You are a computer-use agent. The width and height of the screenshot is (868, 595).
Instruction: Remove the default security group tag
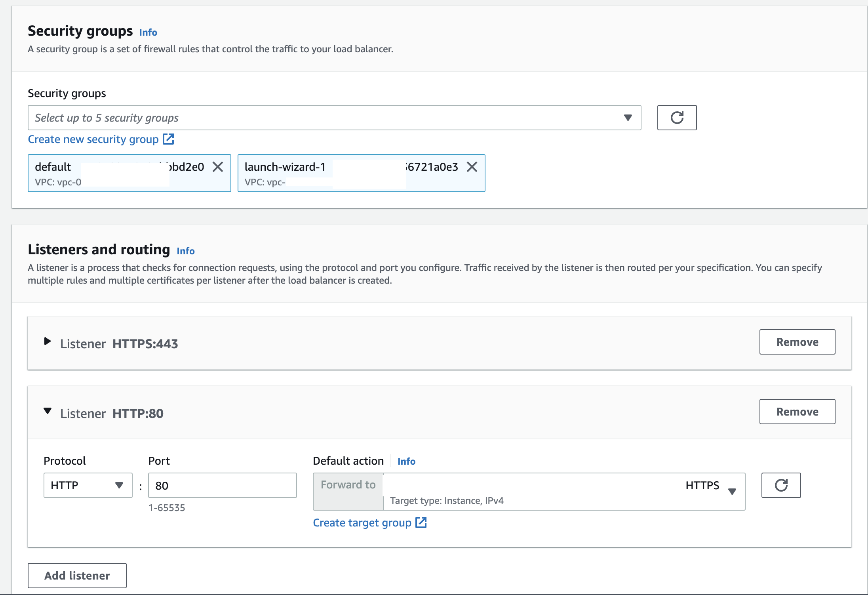pos(218,167)
